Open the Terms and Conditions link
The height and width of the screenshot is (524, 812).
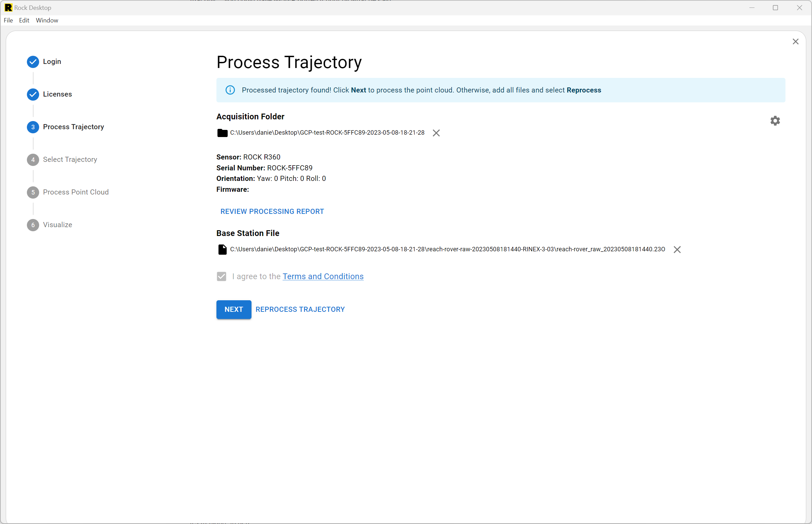coord(323,276)
